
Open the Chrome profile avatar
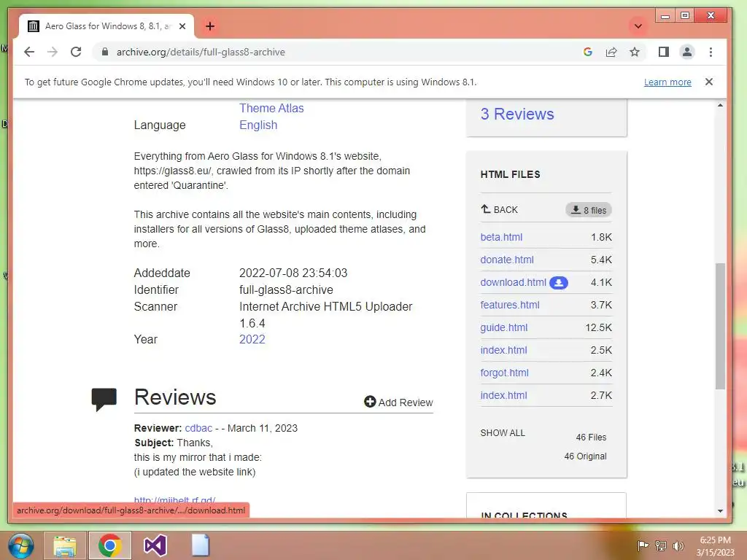click(687, 52)
